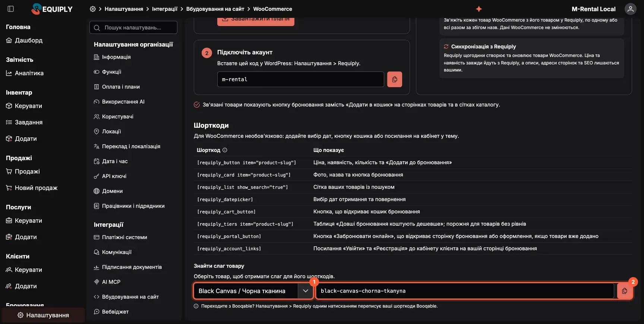Open Підписання документів integration
Screen dimensions: 644x324
128,267
